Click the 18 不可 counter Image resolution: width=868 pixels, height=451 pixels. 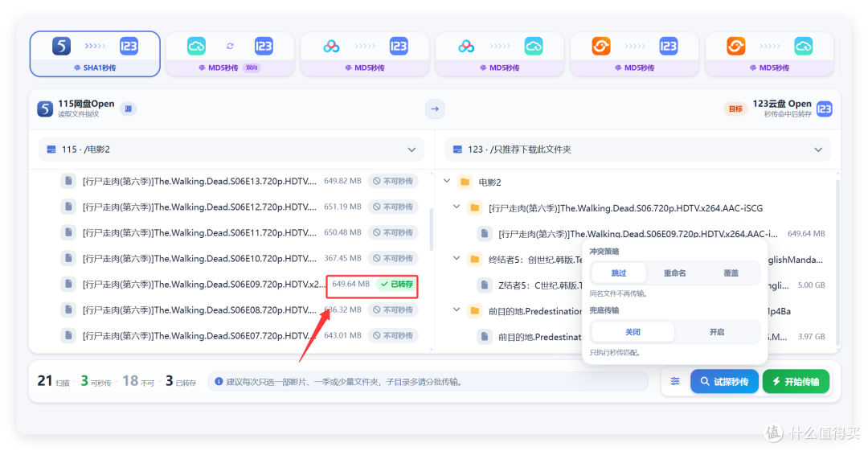[138, 381]
